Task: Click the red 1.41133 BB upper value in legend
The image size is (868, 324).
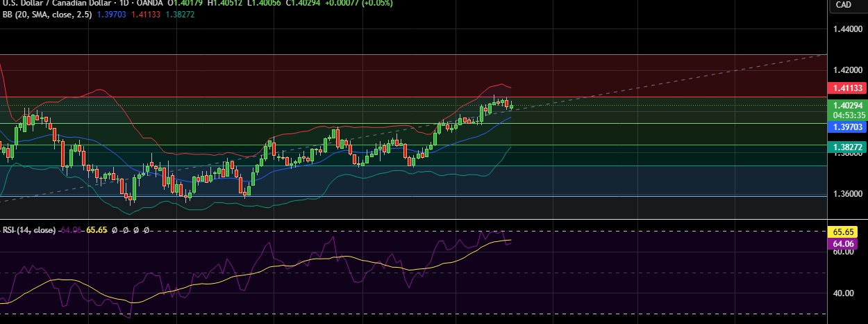Action: pos(146,14)
